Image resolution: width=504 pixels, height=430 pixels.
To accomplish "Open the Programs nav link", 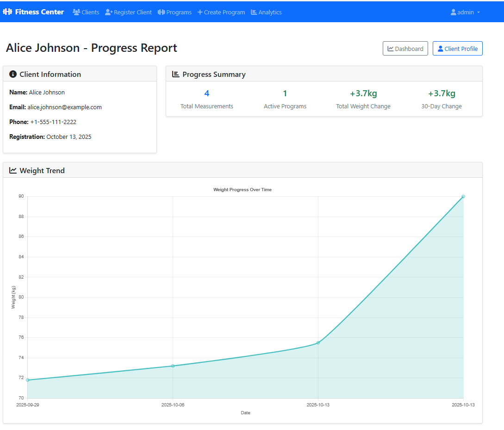I will pos(179,12).
